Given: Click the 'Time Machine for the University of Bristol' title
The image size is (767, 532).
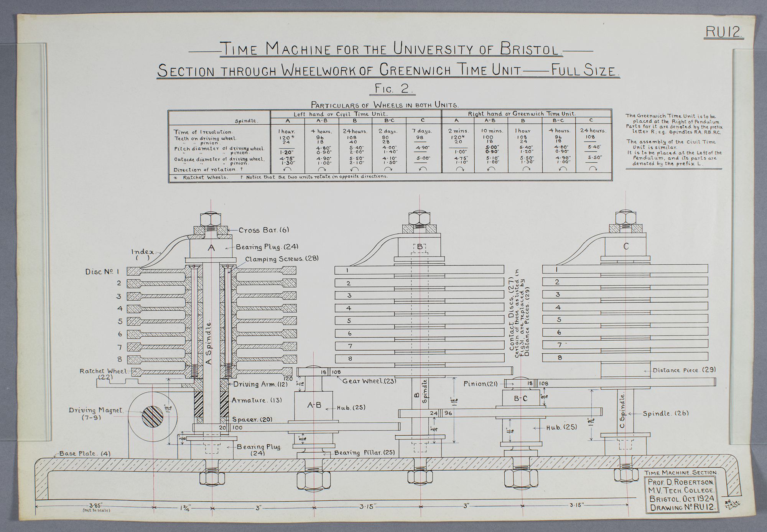Looking at the screenshot, I should tap(391, 49).
